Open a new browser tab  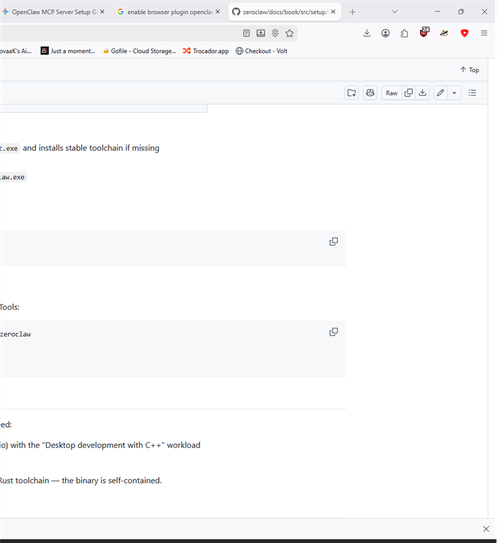[352, 12]
